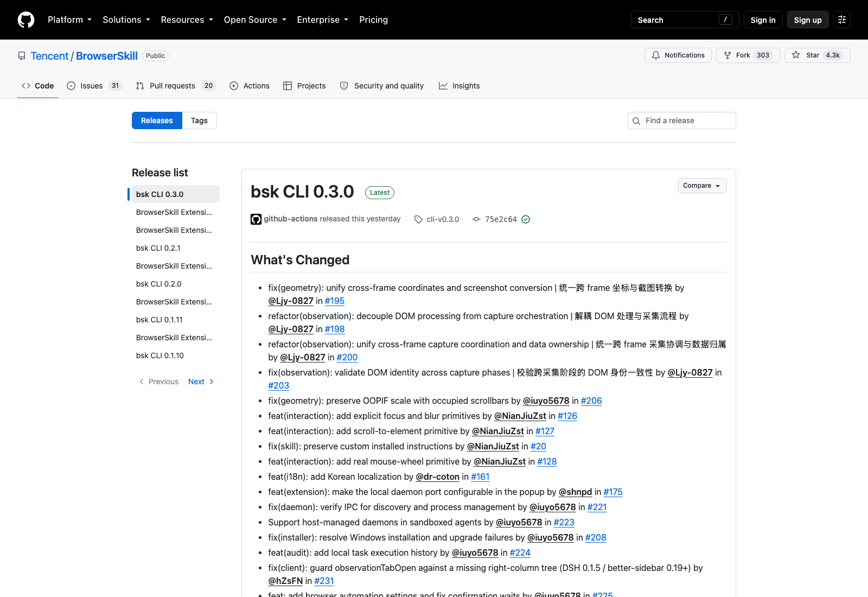868x597 pixels.
Task: Select bsk CLI 0.1.10 in release list
Action: 176,355
